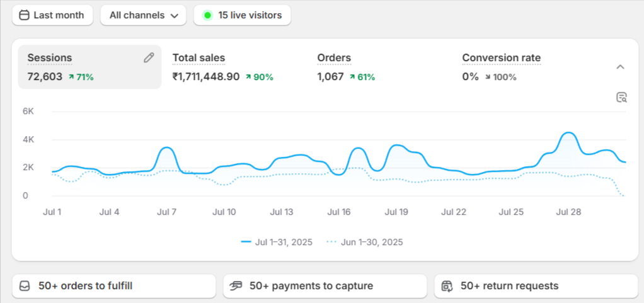Open the Last month date range picker
Screen dimensions: 644x303
52,15
